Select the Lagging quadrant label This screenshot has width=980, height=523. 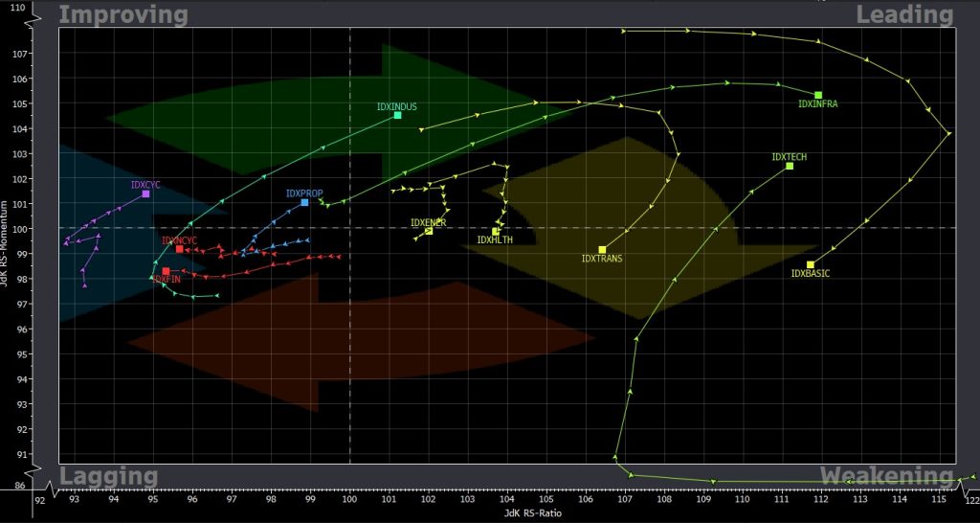click(x=108, y=476)
